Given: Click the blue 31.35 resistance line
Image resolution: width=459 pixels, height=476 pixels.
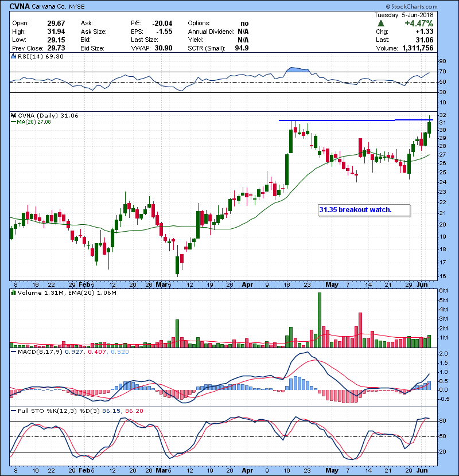Looking at the screenshot, I should (355, 120).
